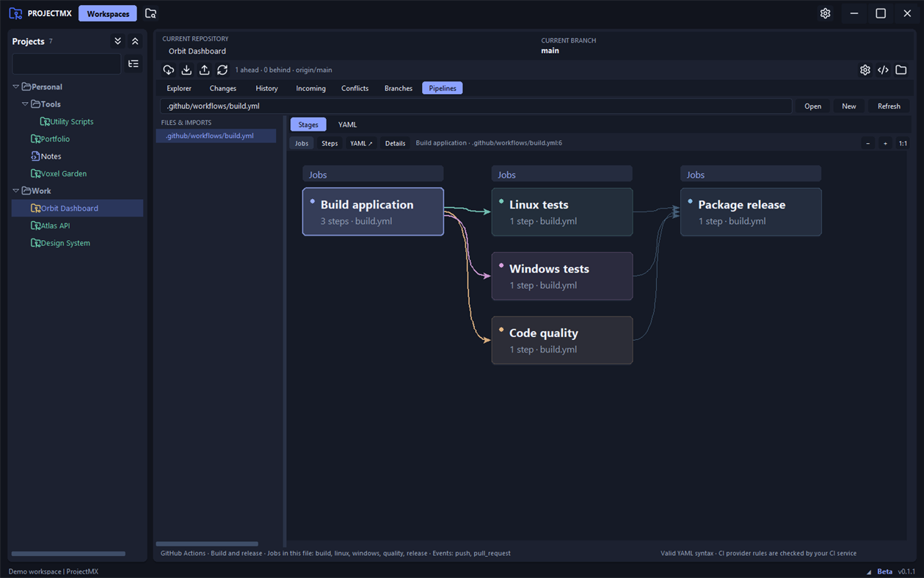The height and width of the screenshot is (578, 924).
Task: Click the sync refresh arrows icon
Action: tap(222, 70)
